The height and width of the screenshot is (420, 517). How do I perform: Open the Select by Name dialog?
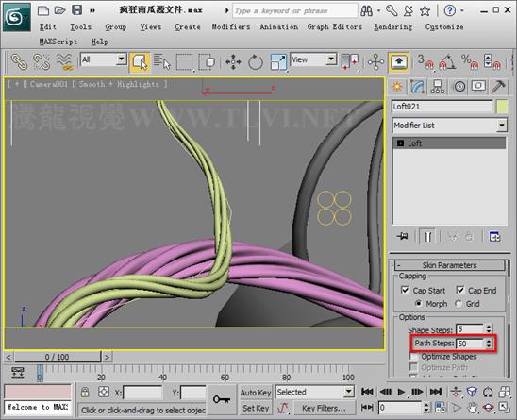(162, 62)
